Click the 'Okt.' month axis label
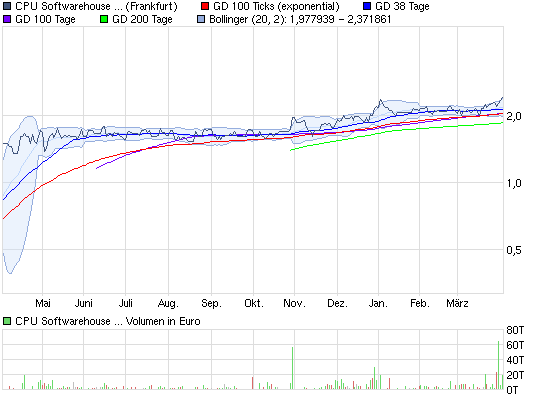 pyautogui.click(x=254, y=303)
